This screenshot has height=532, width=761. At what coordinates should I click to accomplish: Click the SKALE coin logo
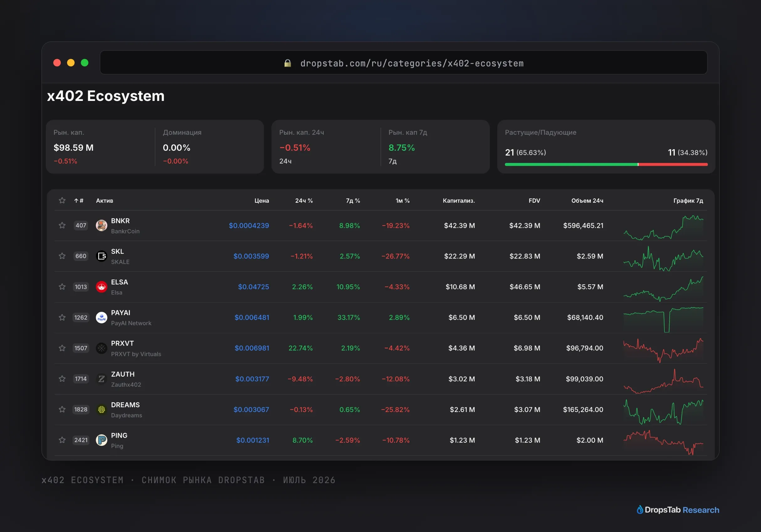pos(102,256)
